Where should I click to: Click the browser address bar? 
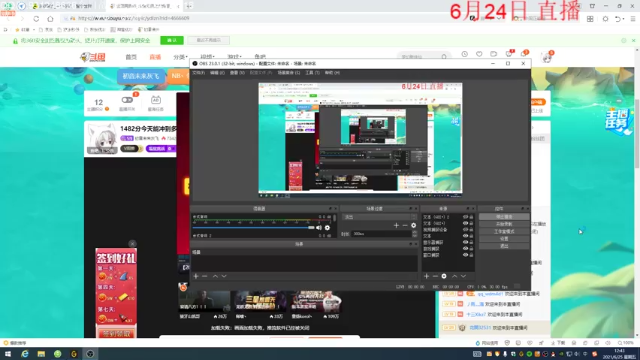click(x=261, y=18)
